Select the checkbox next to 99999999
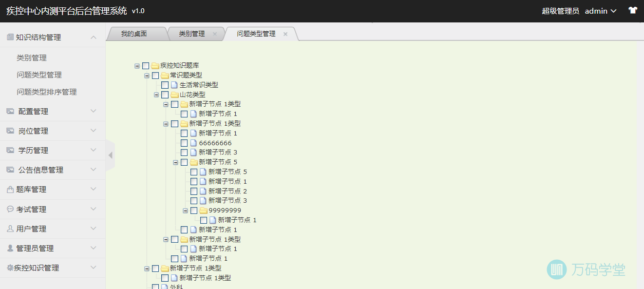Image resolution: width=644 pixels, height=289 pixels. (x=194, y=211)
